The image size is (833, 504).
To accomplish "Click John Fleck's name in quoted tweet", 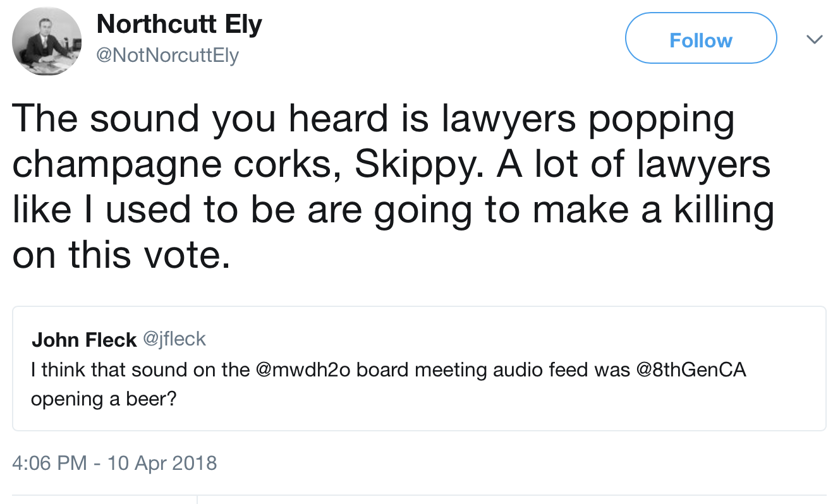I will (84, 340).
